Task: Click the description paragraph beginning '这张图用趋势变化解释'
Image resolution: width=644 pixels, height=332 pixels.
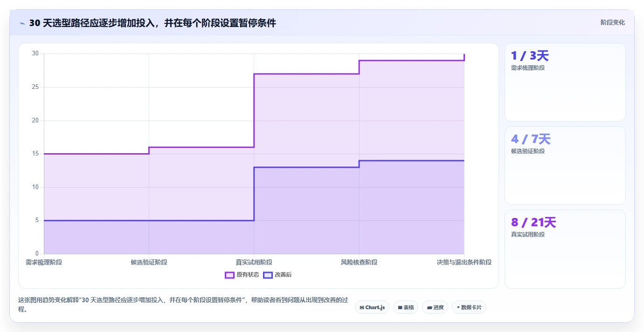Action: [183, 304]
